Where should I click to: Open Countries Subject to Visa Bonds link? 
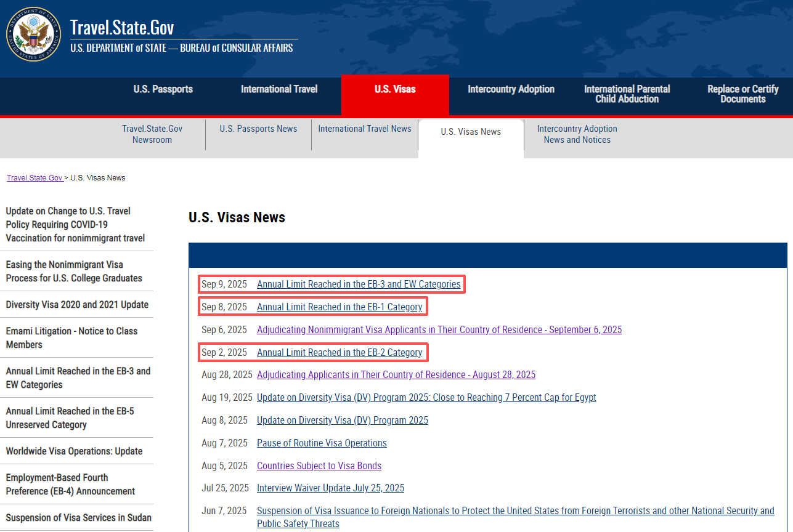[x=319, y=466]
